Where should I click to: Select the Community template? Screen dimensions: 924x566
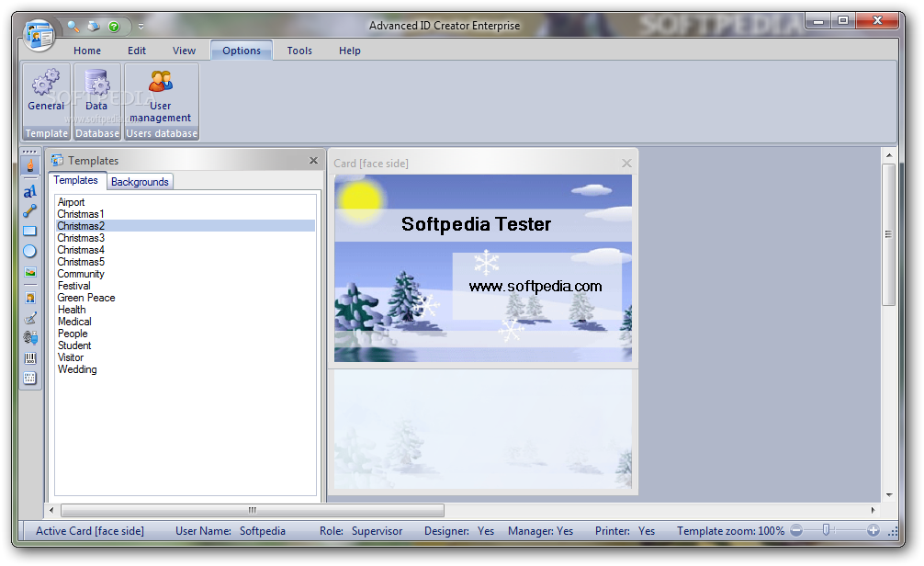(186, 274)
